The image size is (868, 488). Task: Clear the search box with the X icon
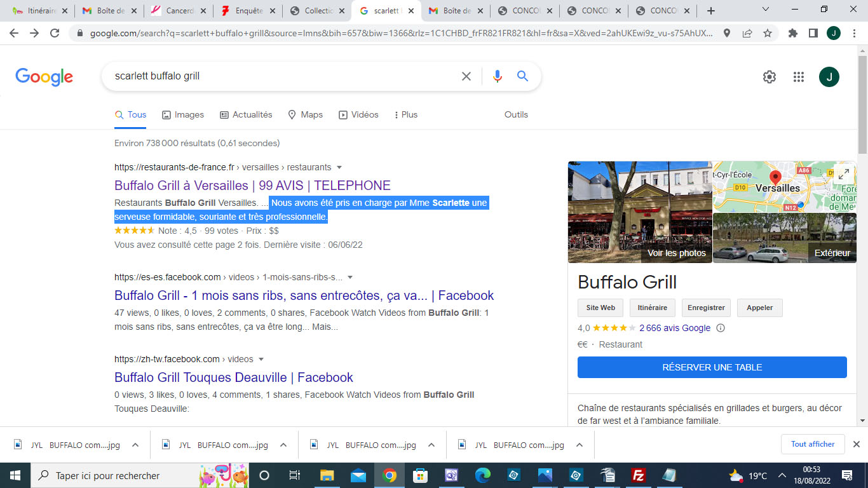click(x=466, y=76)
